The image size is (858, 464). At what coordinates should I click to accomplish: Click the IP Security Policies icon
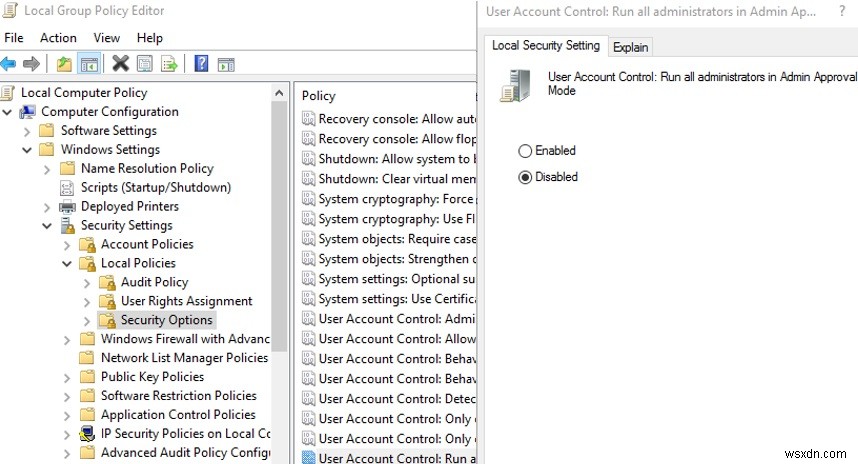click(87, 433)
